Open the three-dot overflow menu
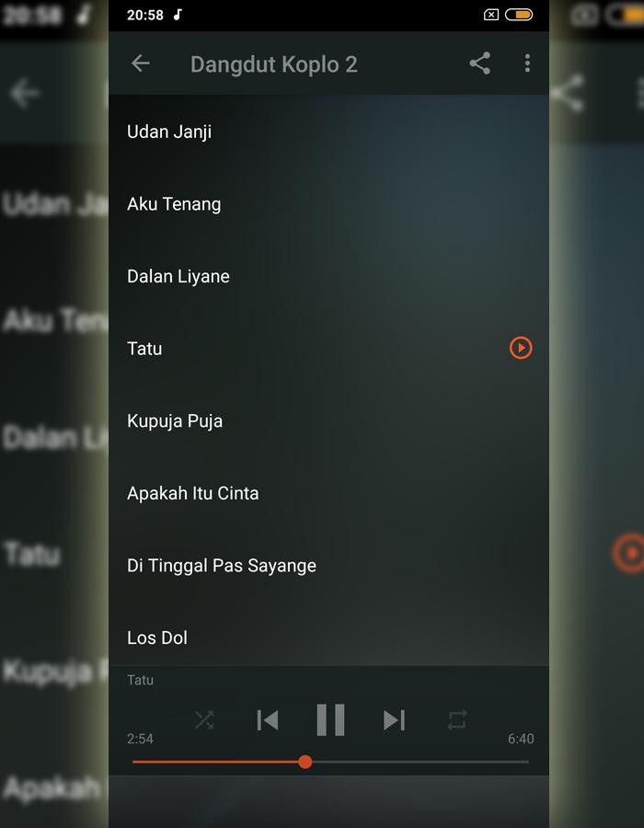644x828 pixels. point(527,63)
